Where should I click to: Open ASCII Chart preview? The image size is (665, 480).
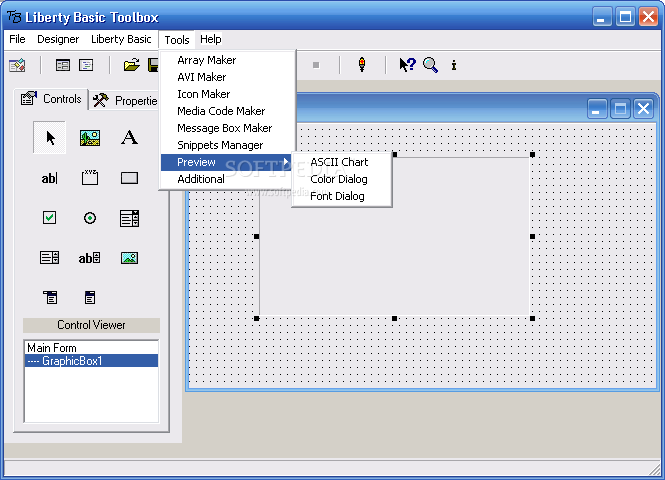342,162
